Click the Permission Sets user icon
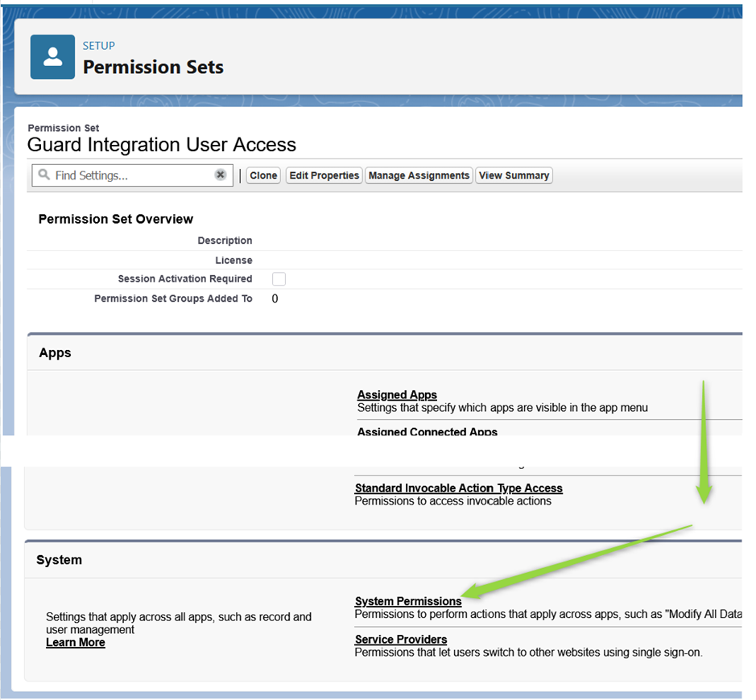The width and height of the screenshot is (756, 700). 52,57
